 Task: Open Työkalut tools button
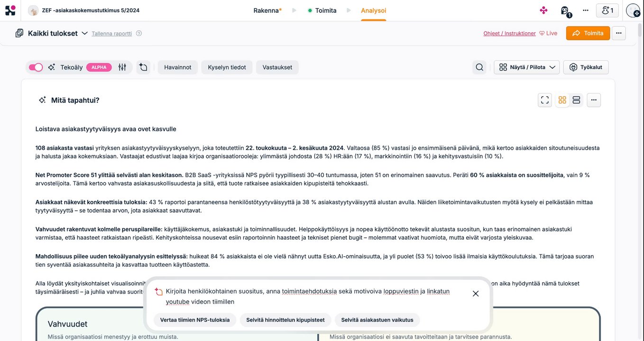pyautogui.click(x=586, y=67)
